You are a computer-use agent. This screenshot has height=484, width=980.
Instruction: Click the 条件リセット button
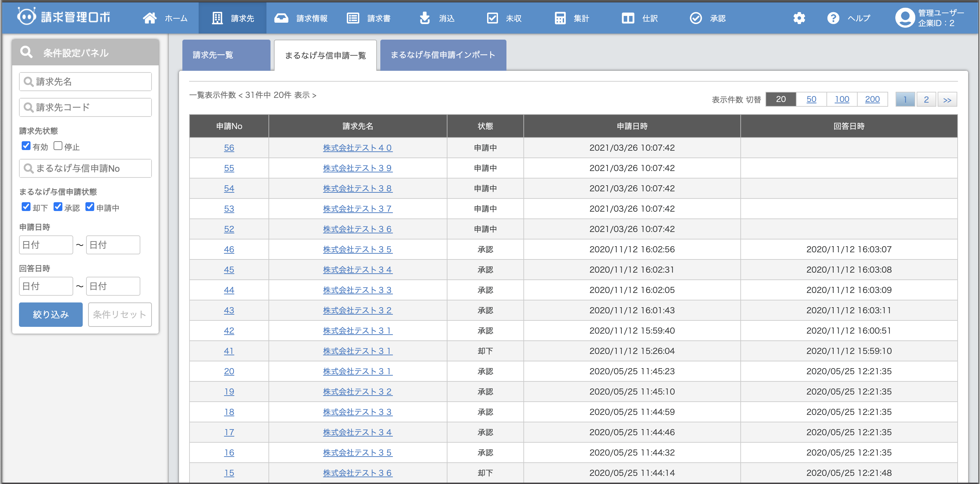pyautogui.click(x=120, y=314)
